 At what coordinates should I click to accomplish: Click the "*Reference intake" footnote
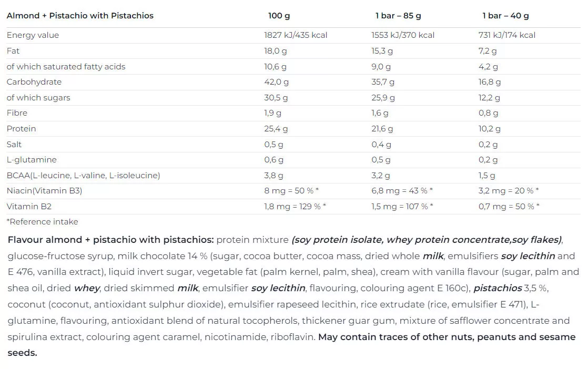42,222
